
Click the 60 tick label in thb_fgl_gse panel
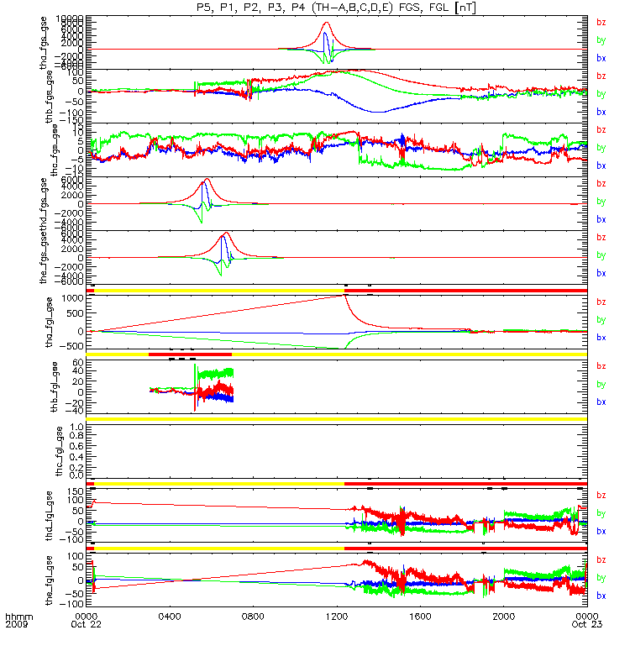78,363
